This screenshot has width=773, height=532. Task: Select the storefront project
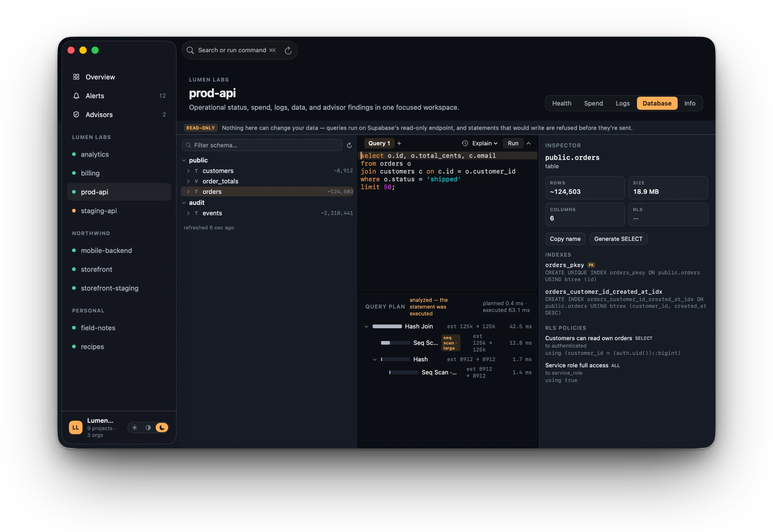click(x=119, y=269)
